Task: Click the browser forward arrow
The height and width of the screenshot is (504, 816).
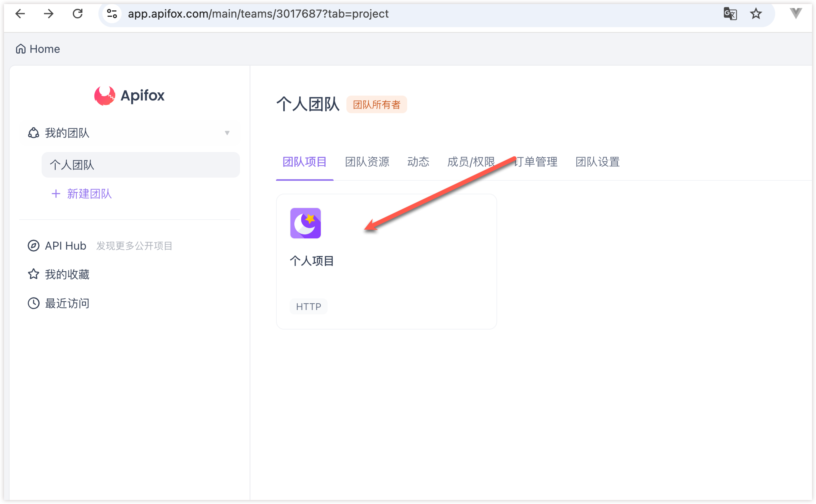Action: click(x=49, y=14)
